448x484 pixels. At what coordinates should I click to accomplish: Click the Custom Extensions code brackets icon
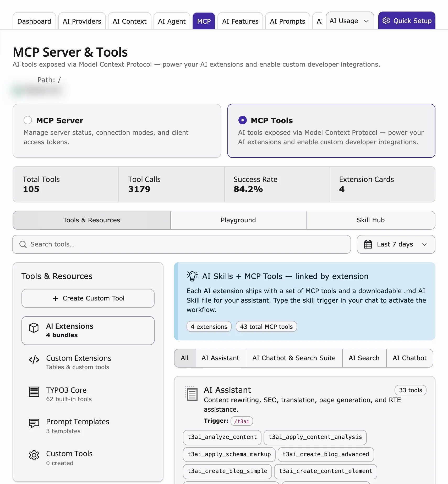(34, 360)
